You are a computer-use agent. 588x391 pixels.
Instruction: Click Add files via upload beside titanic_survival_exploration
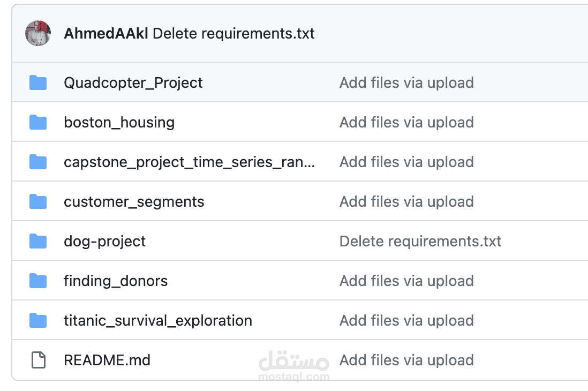click(406, 320)
